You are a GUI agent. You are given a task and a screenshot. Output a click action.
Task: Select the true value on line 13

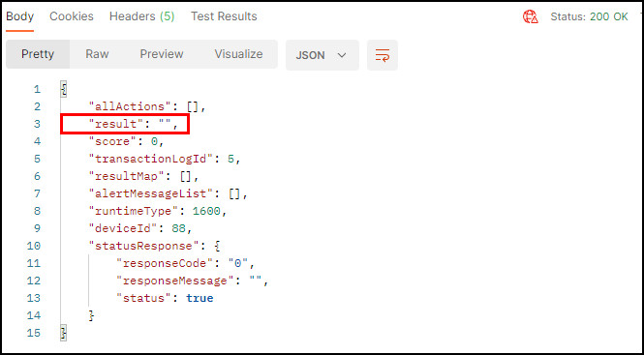199,298
